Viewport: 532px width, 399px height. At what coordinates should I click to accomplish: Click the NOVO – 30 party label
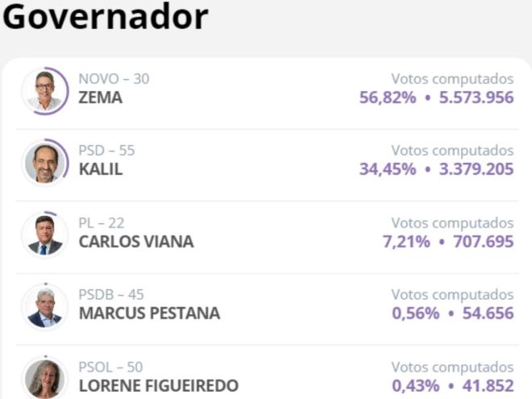[114, 79]
